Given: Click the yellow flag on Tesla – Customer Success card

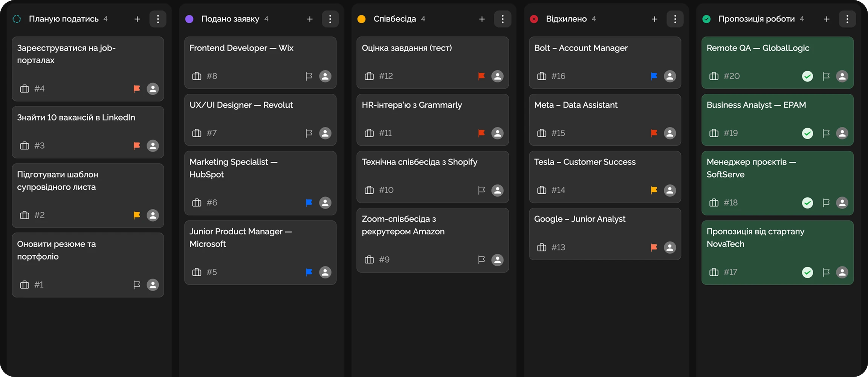Looking at the screenshot, I should (x=654, y=190).
